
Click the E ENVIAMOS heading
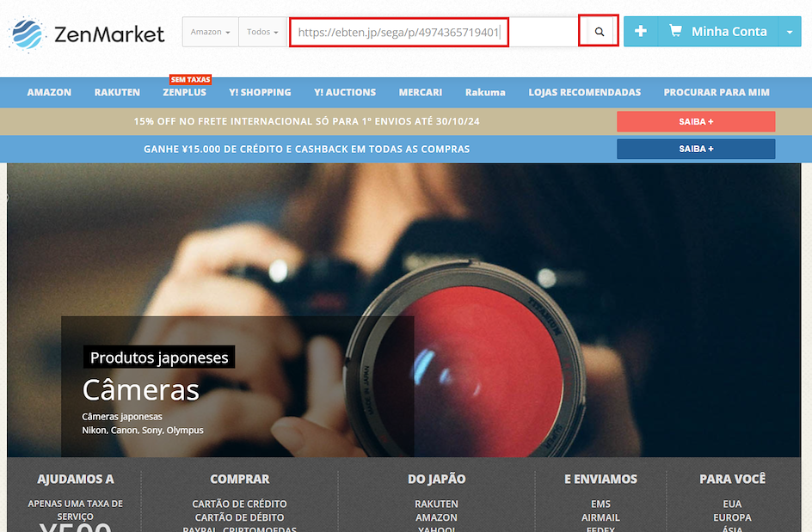tap(600, 480)
